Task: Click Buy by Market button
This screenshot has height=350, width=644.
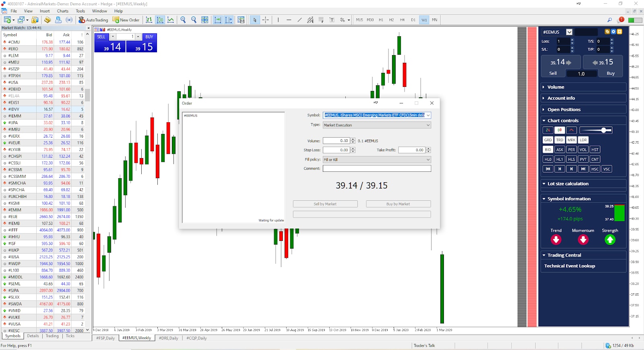Action: [x=398, y=204]
